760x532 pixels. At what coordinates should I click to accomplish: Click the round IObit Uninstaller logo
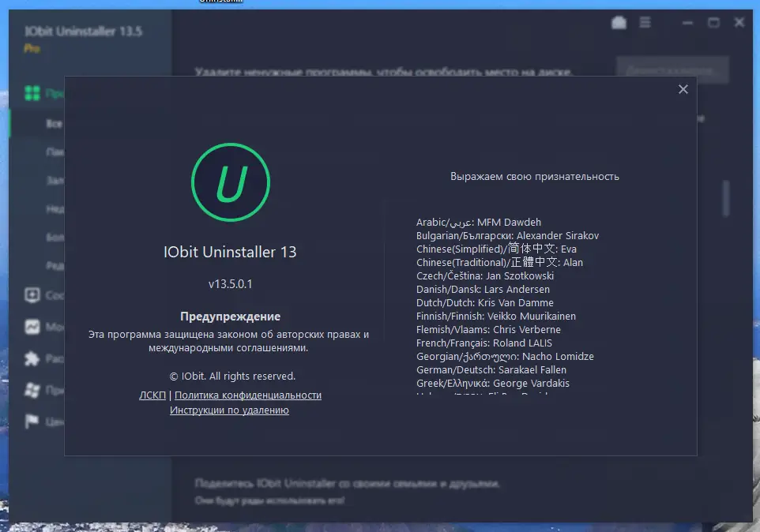[230, 181]
